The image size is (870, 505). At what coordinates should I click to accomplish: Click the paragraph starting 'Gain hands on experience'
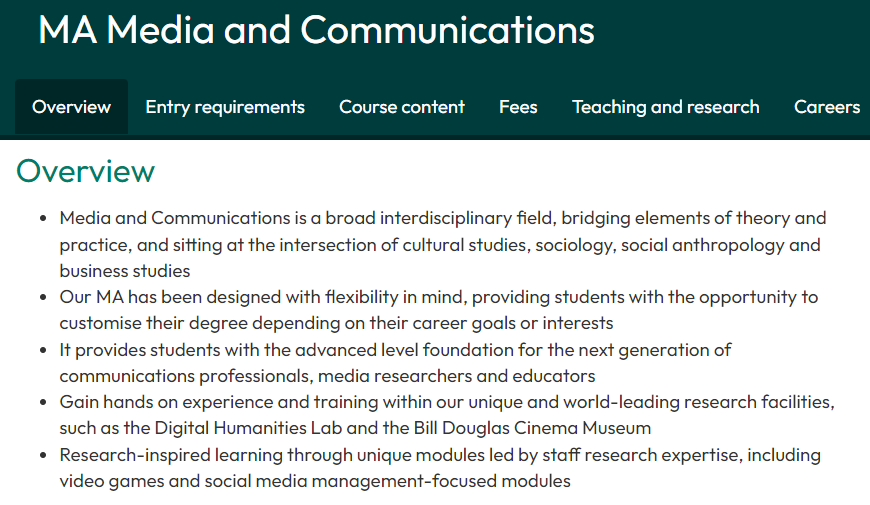tap(447, 415)
